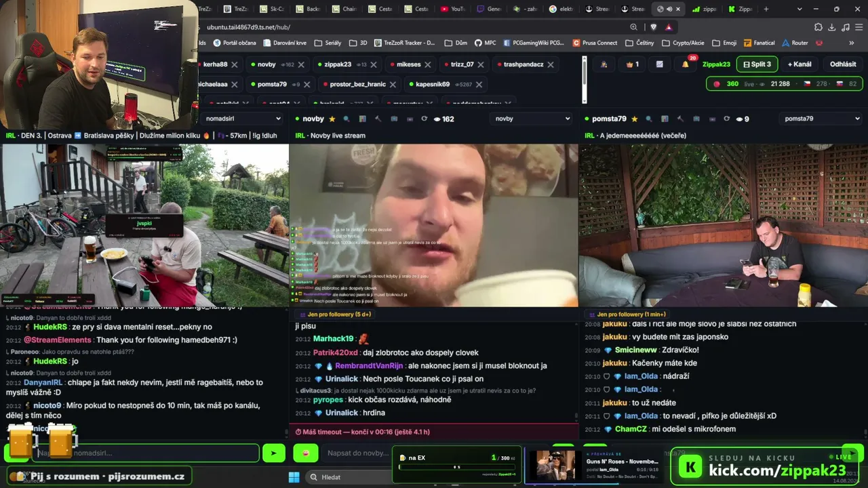Open the hammer moderation tool for pomsta79
Screen dimensions: 868x488
680,119
